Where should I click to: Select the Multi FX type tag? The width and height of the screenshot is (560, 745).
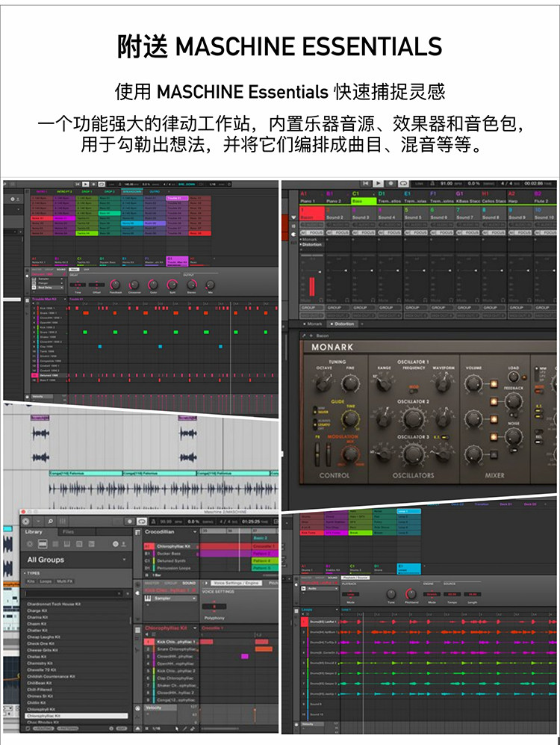(x=64, y=581)
